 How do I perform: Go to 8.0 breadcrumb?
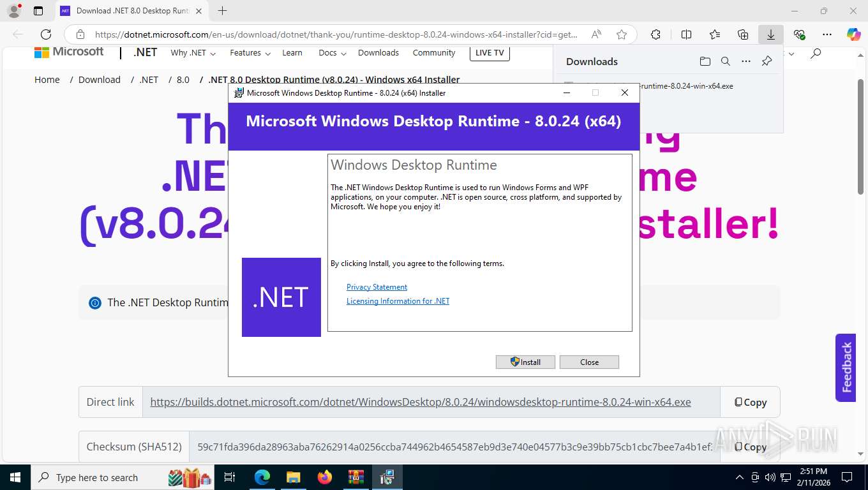pos(183,80)
